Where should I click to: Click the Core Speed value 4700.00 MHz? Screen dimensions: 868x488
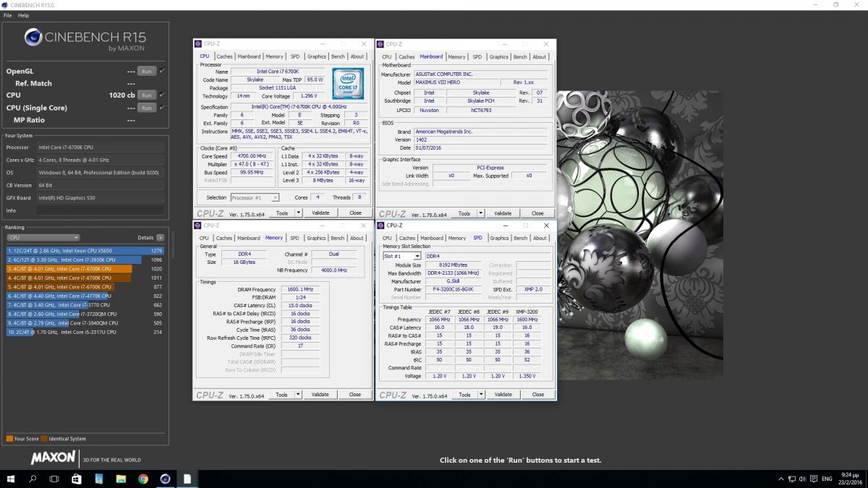[252, 156]
